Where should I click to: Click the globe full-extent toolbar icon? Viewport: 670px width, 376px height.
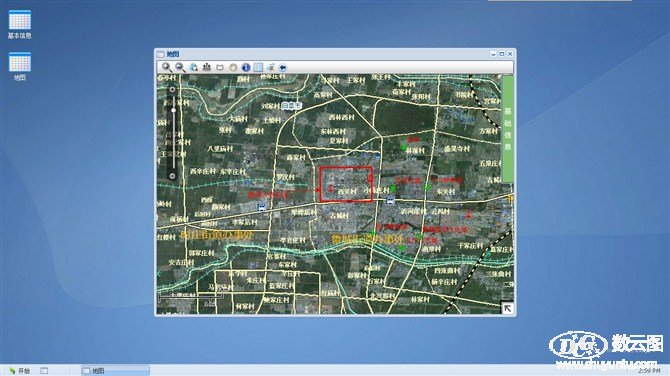tap(194, 67)
